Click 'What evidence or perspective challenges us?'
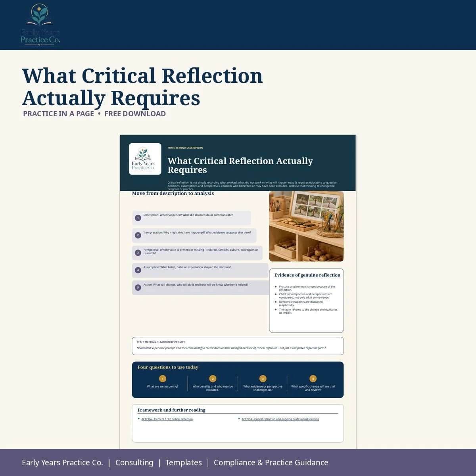 [x=263, y=388]
